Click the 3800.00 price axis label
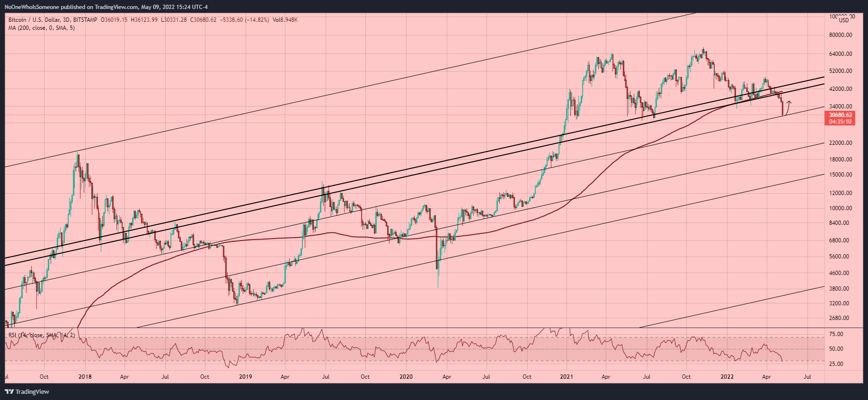This screenshot has height=400, width=868. (x=839, y=289)
